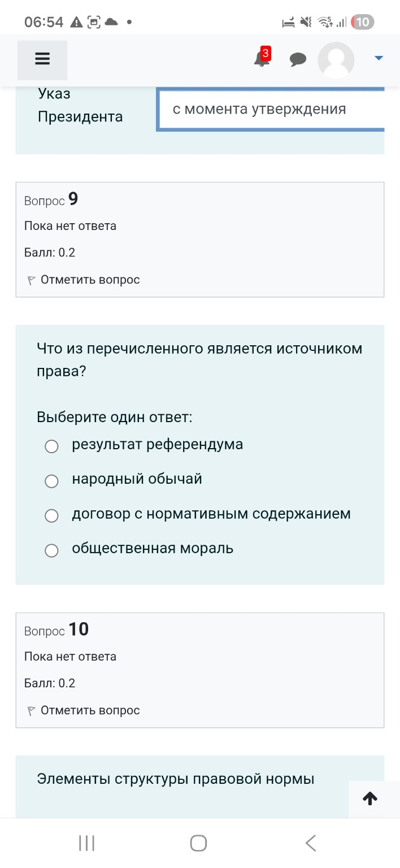Tap the back button in the navigation bar

[x=311, y=842]
